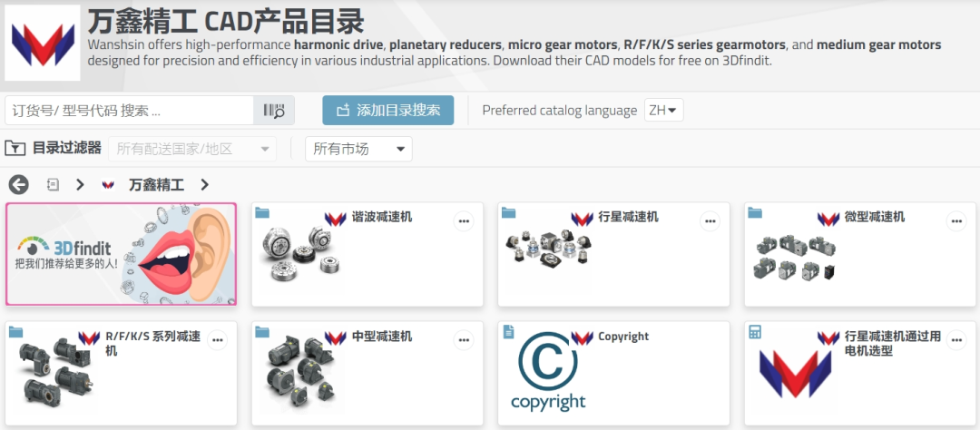980x430 pixels.
Task: Click R/F/K/S gearmotor product thumbnail
Action: coord(56,373)
